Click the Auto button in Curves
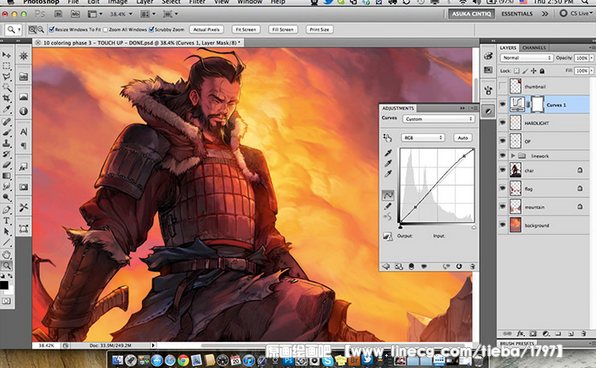This screenshot has height=368, width=596. pyautogui.click(x=463, y=138)
